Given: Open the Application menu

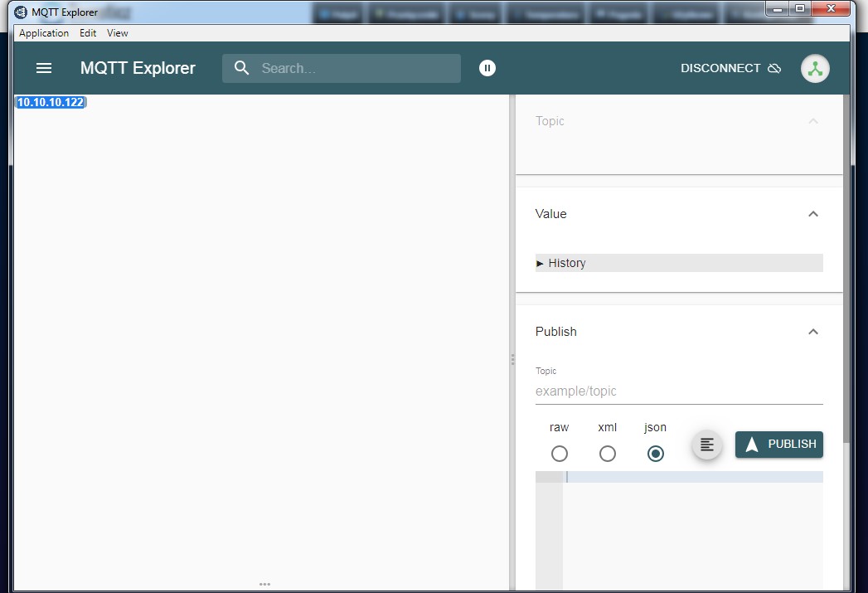Looking at the screenshot, I should (44, 33).
